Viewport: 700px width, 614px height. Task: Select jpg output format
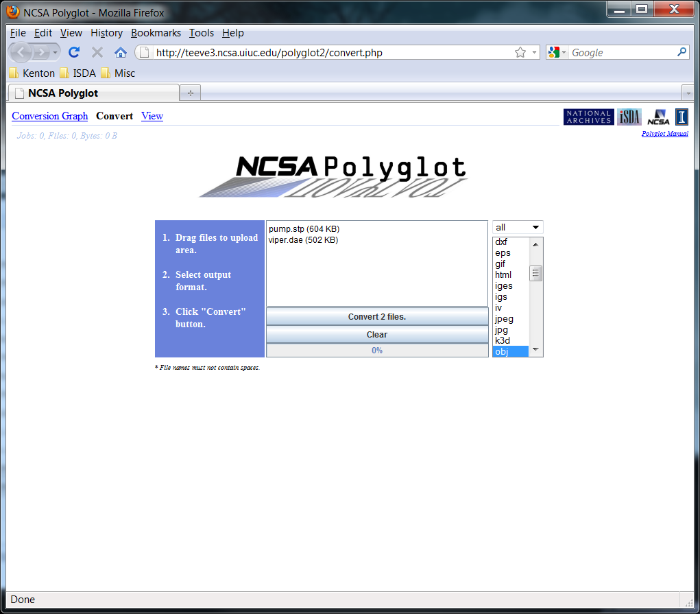[x=511, y=330]
